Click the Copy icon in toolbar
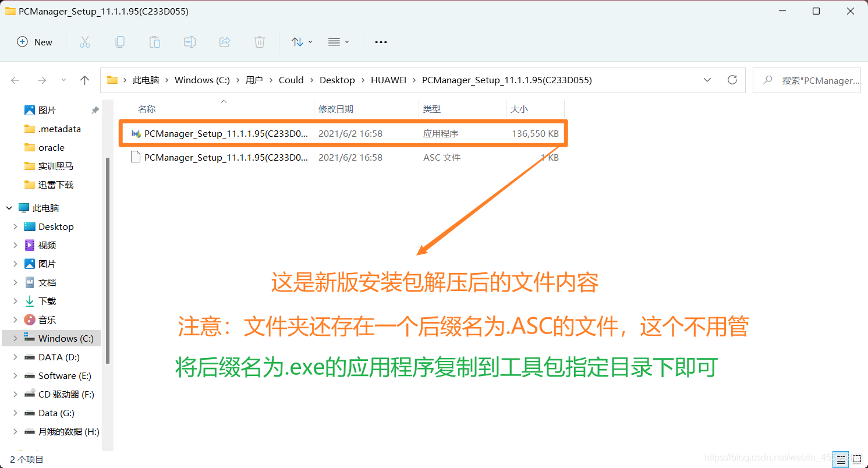868x468 pixels. click(x=120, y=42)
